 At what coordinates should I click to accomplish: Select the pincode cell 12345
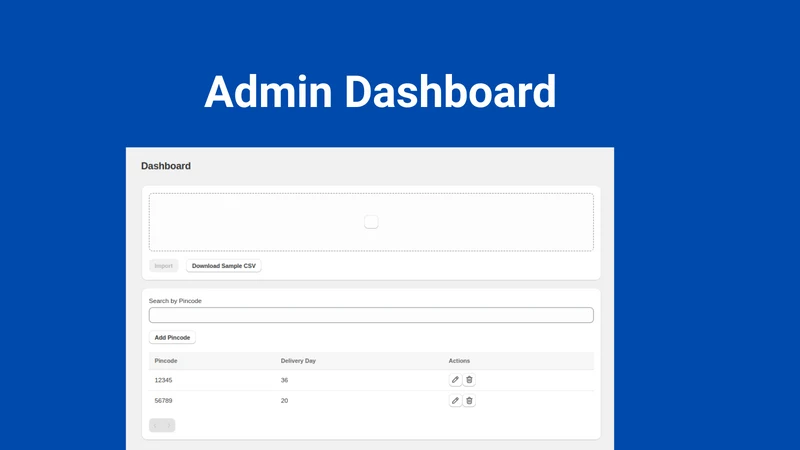[x=163, y=380]
